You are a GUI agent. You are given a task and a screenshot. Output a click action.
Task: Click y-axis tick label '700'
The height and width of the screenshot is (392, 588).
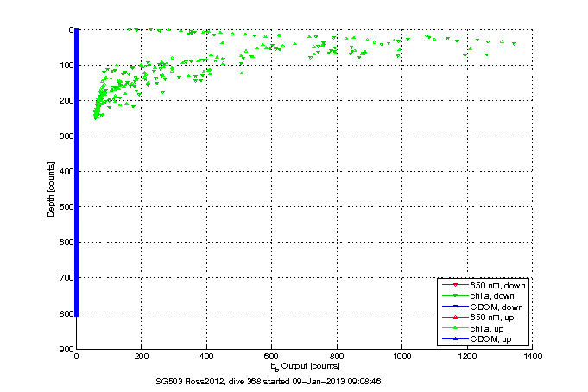click(66, 278)
